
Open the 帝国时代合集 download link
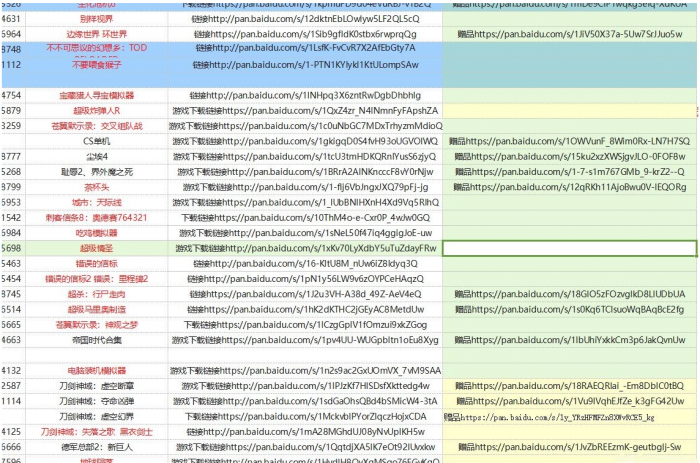point(304,340)
